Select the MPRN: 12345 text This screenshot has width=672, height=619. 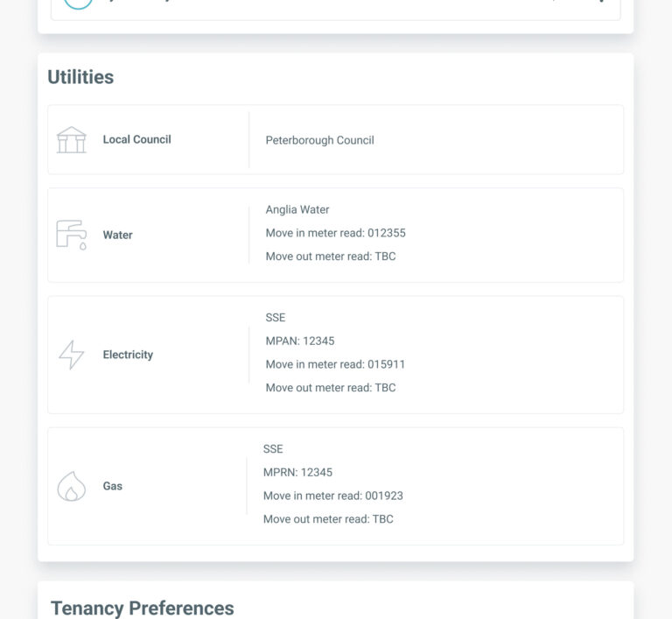pyautogui.click(x=297, y=472)
